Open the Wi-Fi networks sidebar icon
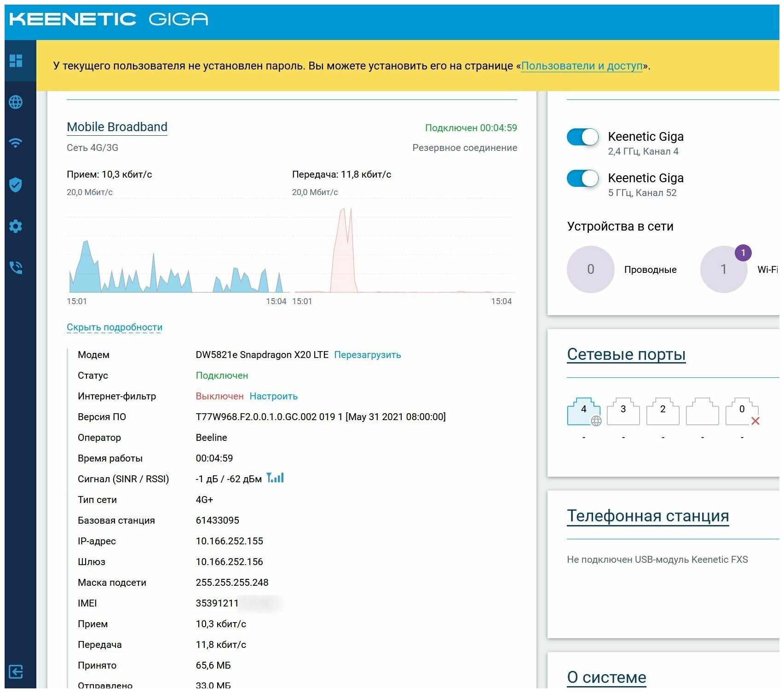Image resolution: width=784 pixels, height=693 pixels. coord(16,143)
